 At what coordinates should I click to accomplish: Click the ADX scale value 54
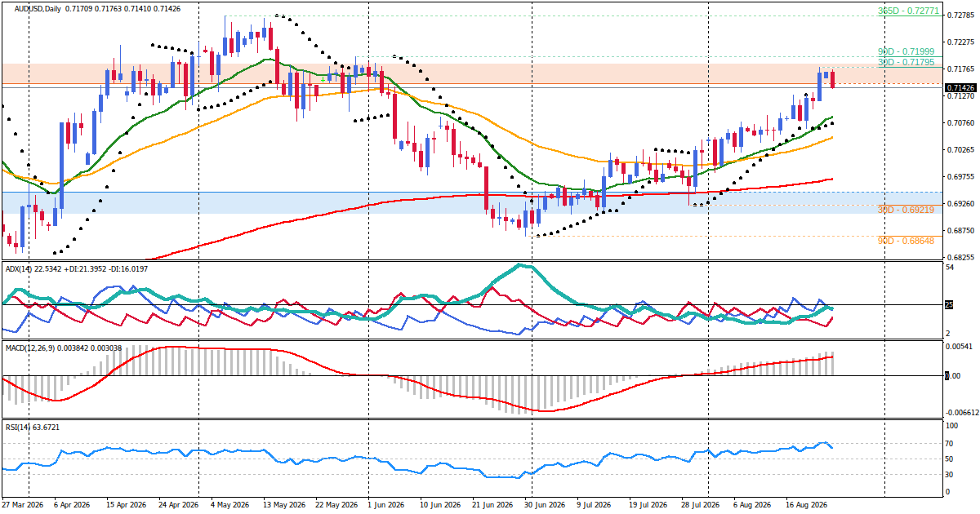950,268
